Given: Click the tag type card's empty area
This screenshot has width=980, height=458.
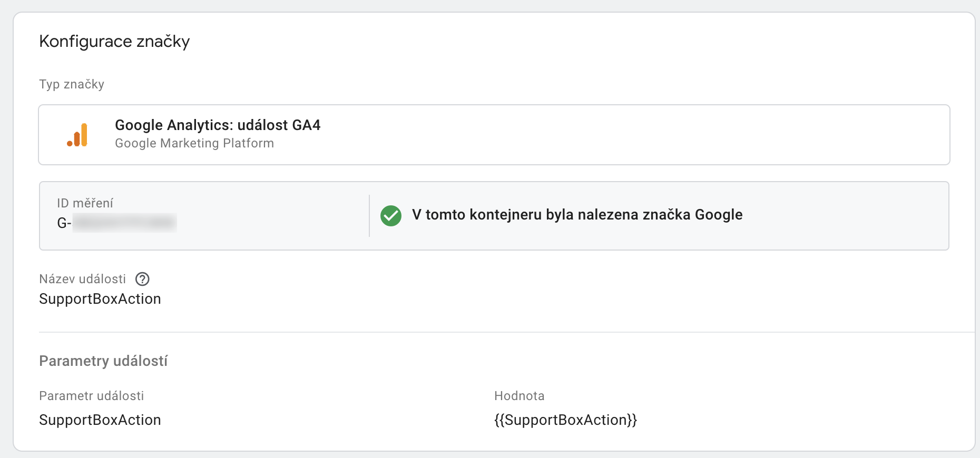Looking at the screenshot, I should coord(632,135).
